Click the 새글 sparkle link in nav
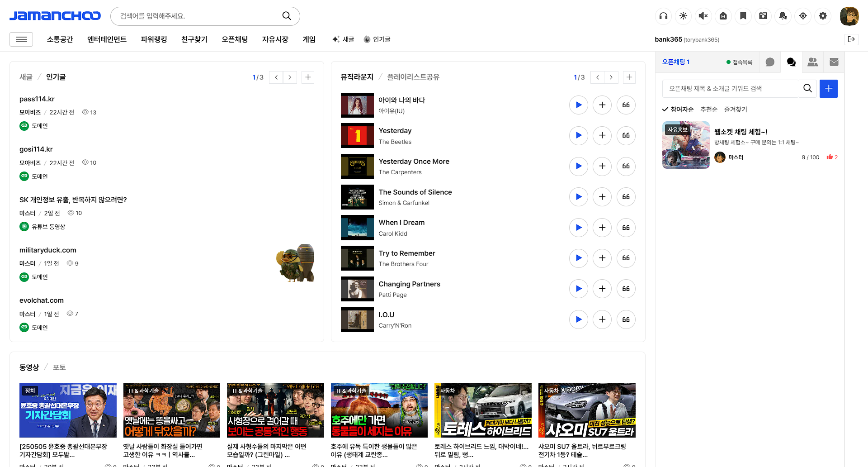Viewport: 868px width, 467px height. click(x=343, y=39)
